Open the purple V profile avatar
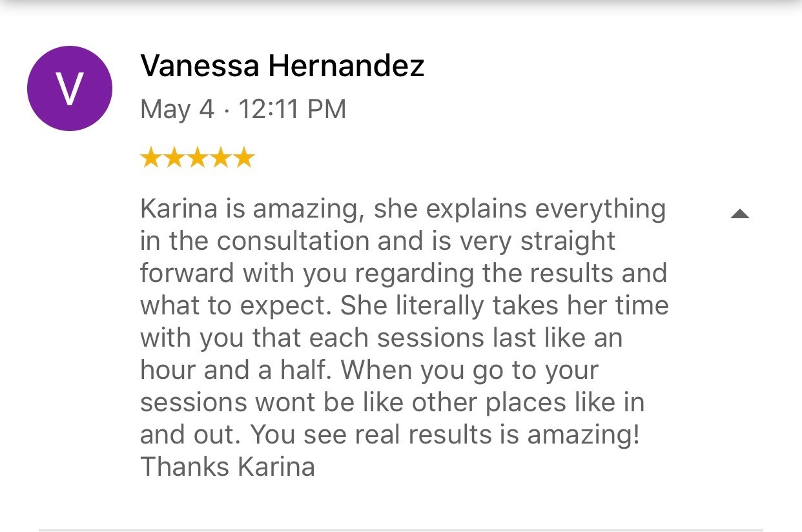This screenshot has width=802, height=532. (x=70, y=88)
